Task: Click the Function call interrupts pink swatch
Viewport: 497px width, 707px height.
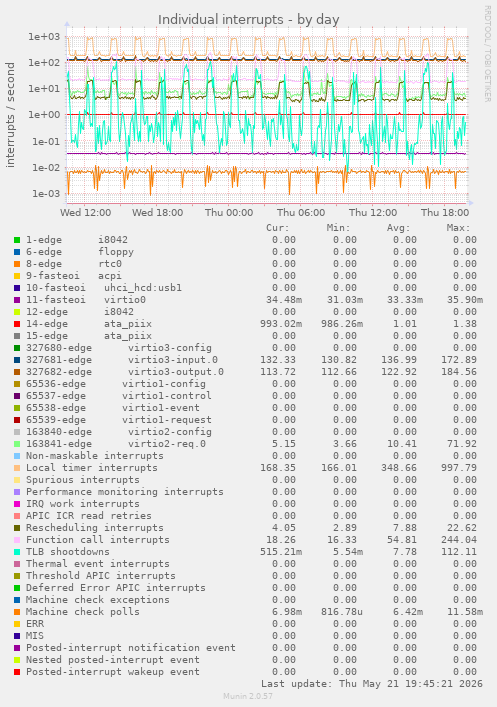Action: tap(17, 540)
